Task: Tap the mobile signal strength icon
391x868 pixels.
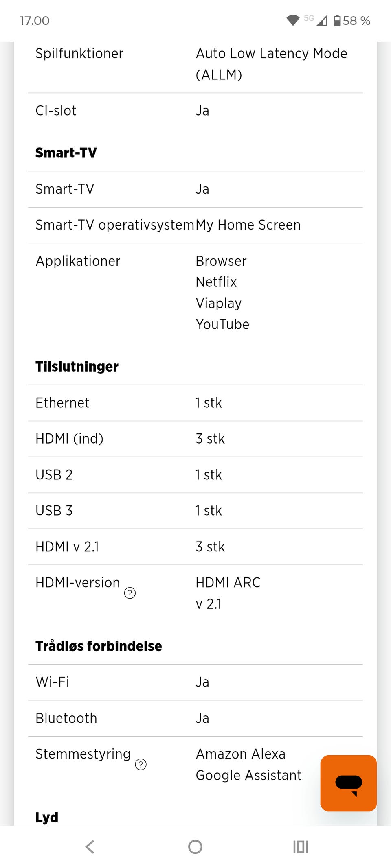Action: click(322, 20)
